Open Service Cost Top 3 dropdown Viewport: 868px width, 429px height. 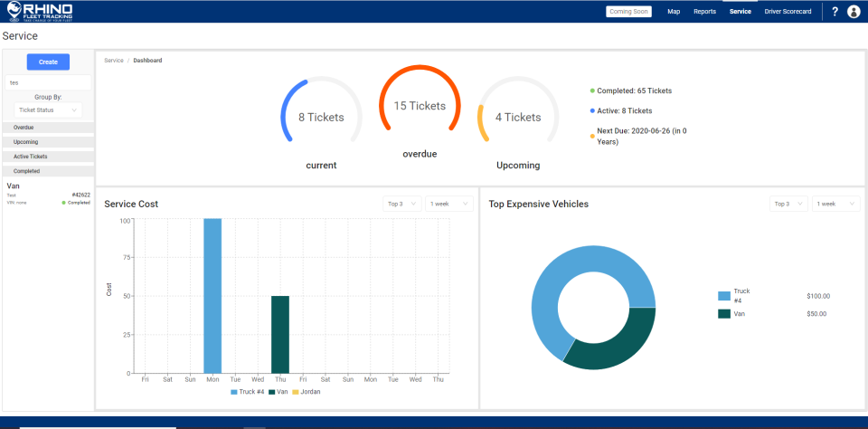[402, 204]
